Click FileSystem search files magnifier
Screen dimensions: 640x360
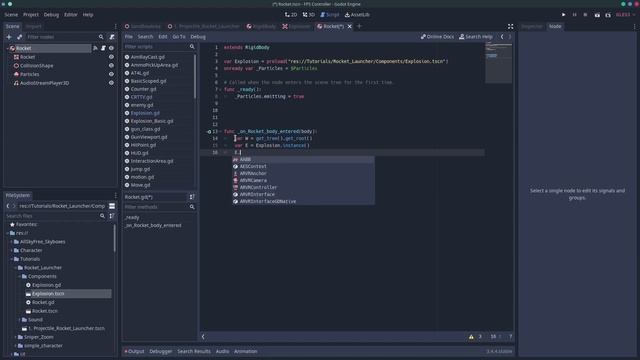tap(102, 216)
